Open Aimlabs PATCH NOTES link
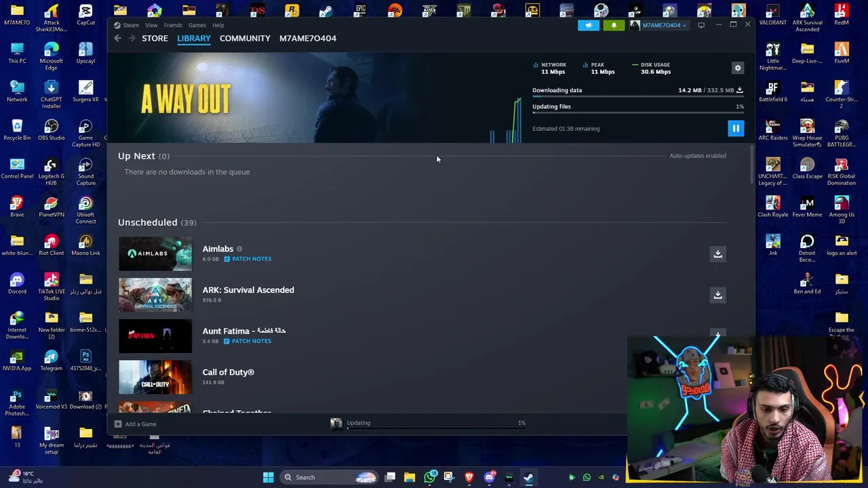The height and width of the screenshot is (488, 868). pyautogui.click(x=248, y=259)
